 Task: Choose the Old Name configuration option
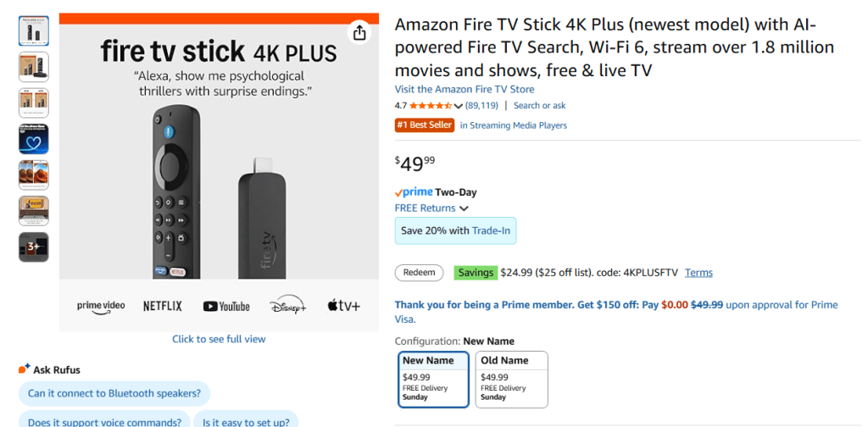(511, 379)
